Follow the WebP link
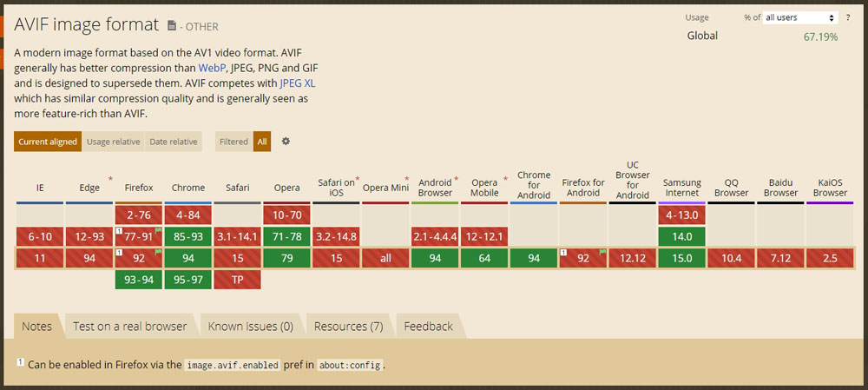868x390 pixels. (x=211, y=68)
